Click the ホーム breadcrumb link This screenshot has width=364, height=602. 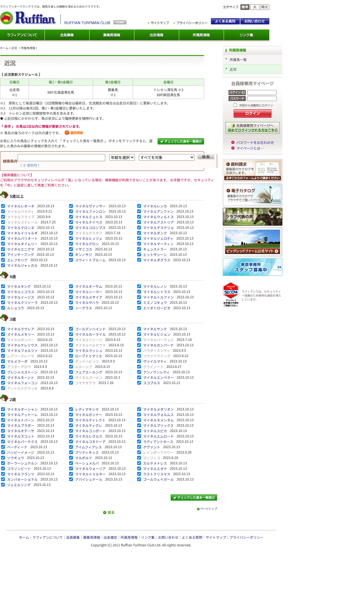(x=4, y=48)
